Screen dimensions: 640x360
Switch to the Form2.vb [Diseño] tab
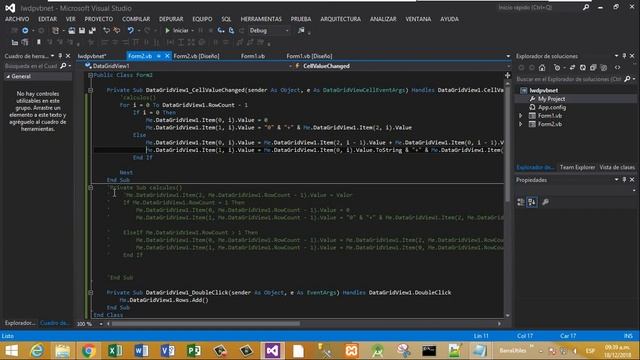196,56
